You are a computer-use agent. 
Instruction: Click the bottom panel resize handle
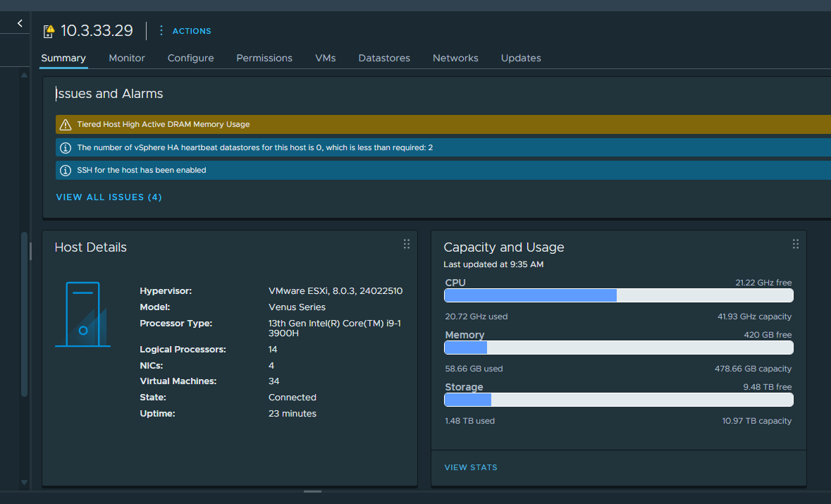point(312,491)
